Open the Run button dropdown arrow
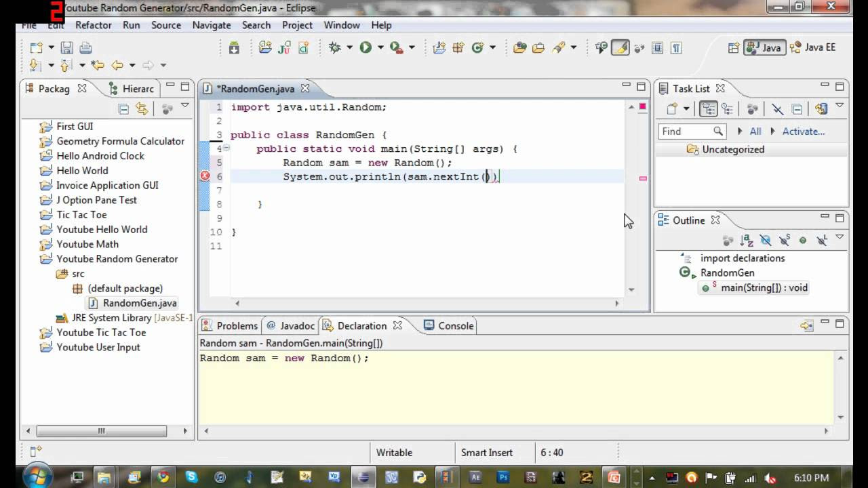868x488 pixels. [x=380, y=47]
